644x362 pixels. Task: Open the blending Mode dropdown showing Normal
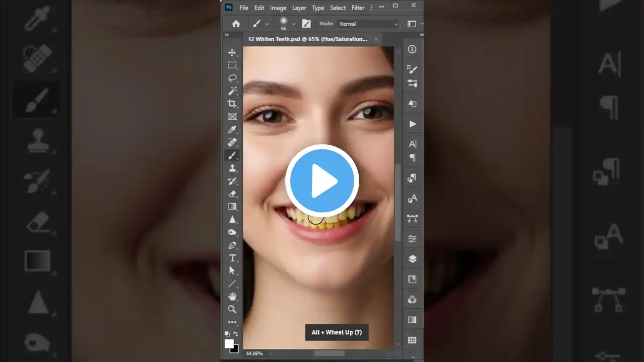368,24
